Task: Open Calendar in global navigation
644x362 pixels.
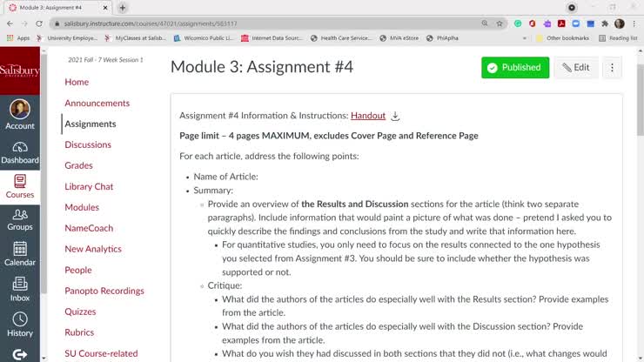Action: tap(20, 254)
